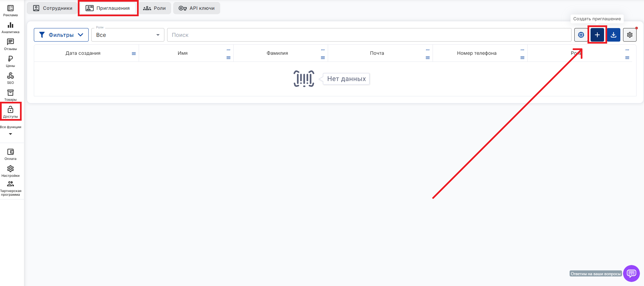This screenshot has height=286, width=644.
Task: Switch to the Сотрудники tab
Action: coord(53,8)
